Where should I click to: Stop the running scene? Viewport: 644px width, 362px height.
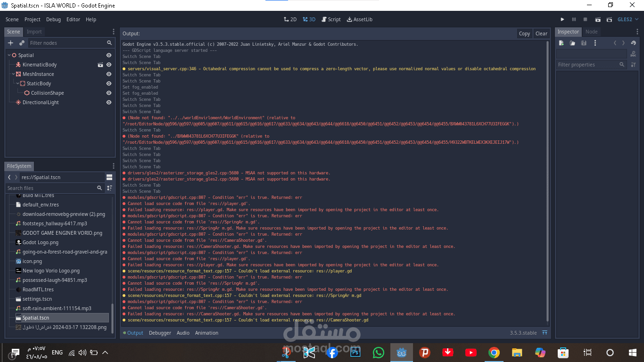coord(585,19)
